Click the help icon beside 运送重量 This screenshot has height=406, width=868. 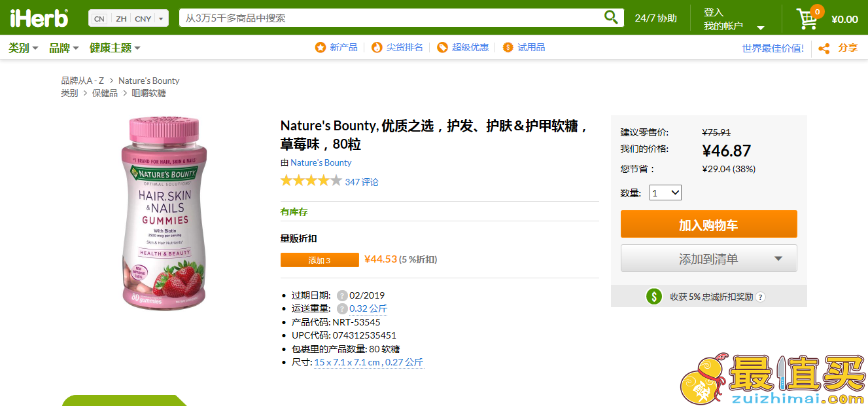click(342, 309)
